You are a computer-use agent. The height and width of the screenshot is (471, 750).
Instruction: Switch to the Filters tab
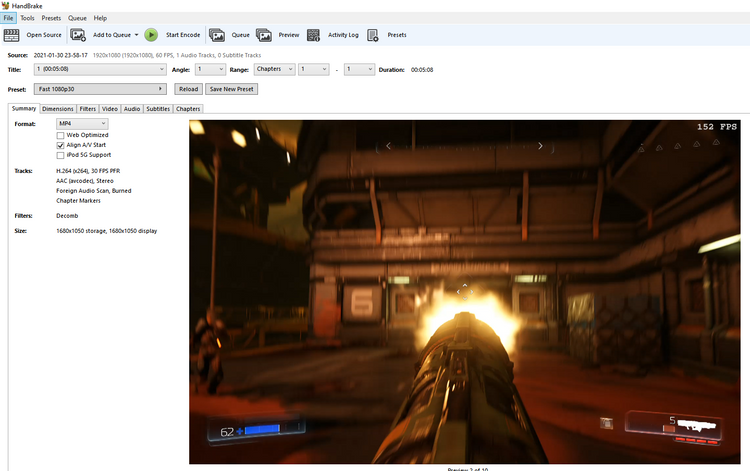click(88, 109)
